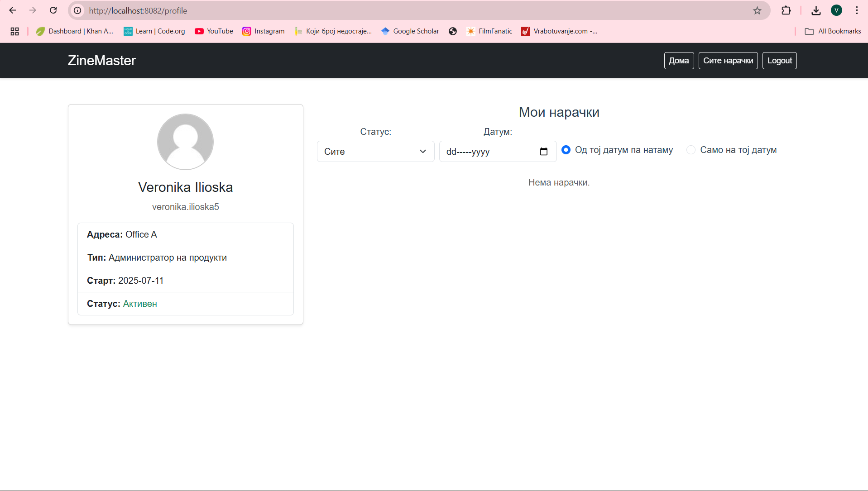
Task: Open YouTube bookmark
Action: [x=214, y=31]
